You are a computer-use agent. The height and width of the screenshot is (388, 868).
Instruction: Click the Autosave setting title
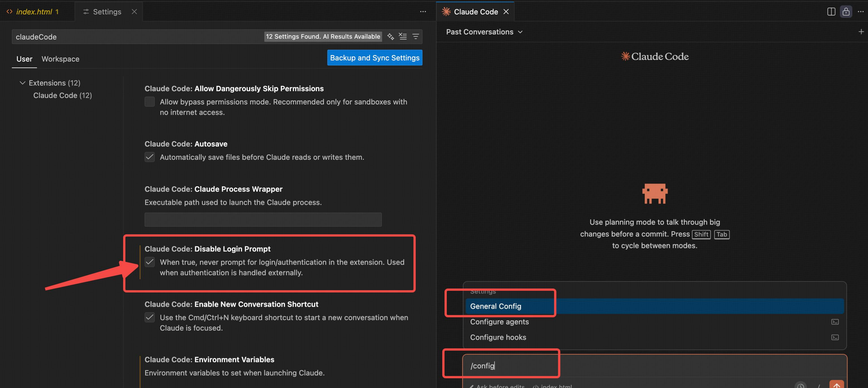186,144
